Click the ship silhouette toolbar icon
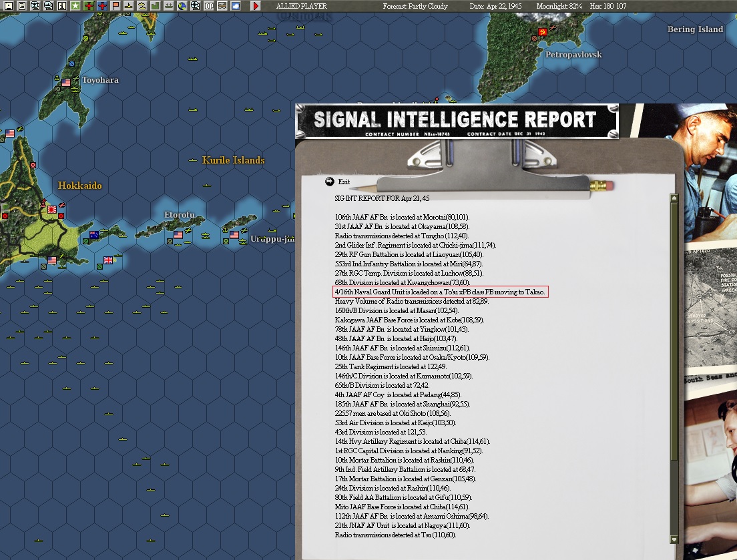This screenshot has height=560, width=737. 129,6
